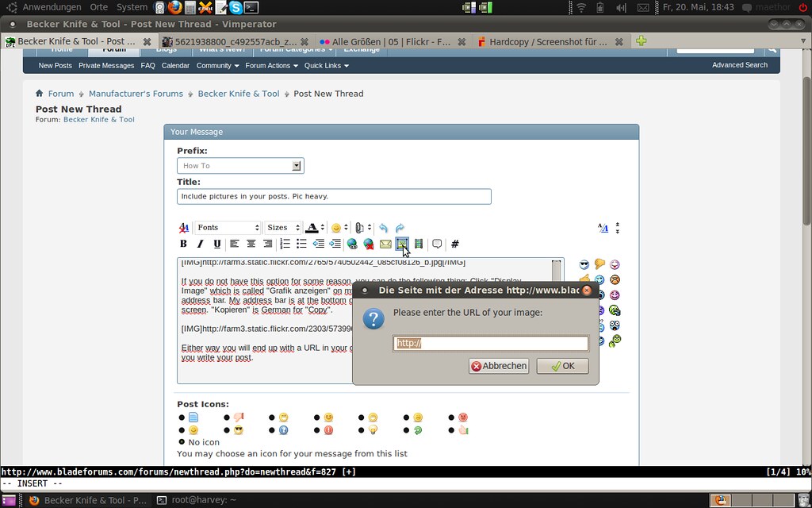Switch editor mode with the A/A icon
This screenshot has height=508, width=812.
click(x=603, y=228)
